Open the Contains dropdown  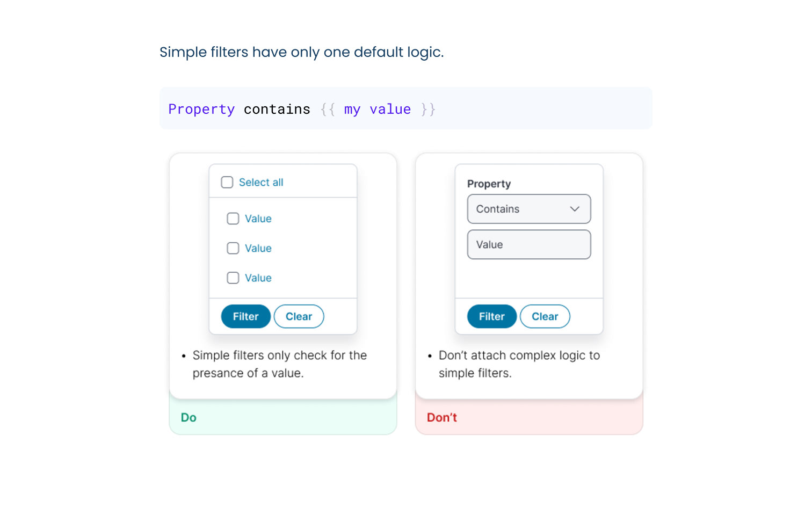[528, 209]
